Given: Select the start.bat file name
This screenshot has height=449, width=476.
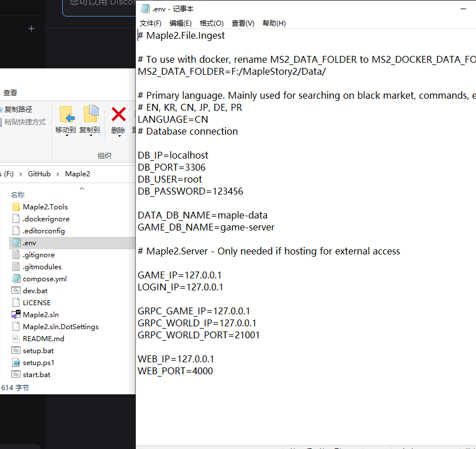Looking at the screenshot, I should (37, 375).
